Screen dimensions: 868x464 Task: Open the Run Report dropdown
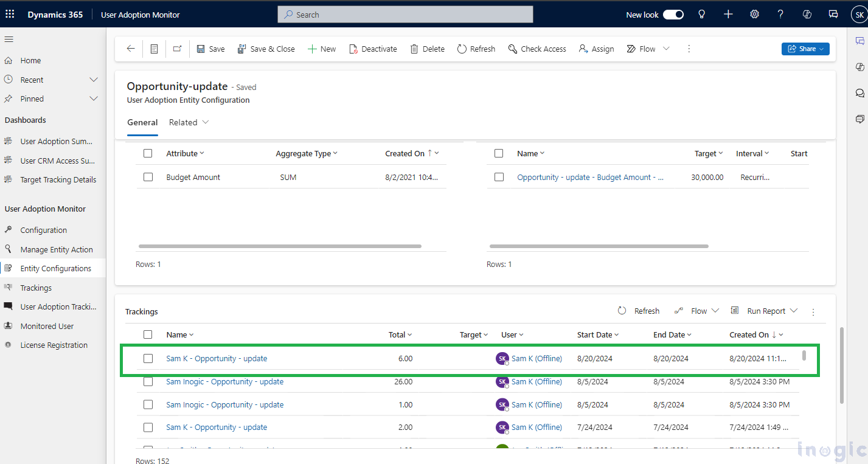794,311
